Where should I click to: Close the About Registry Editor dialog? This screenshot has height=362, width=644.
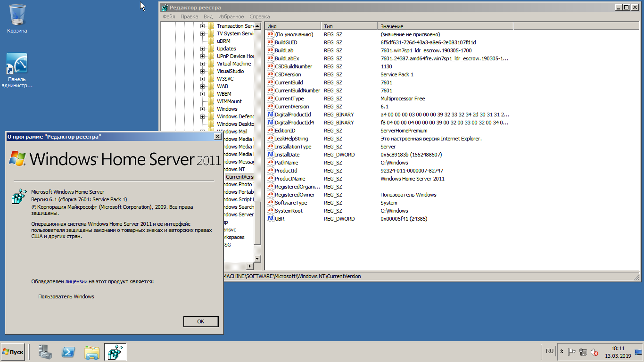(x=217, y=137)
